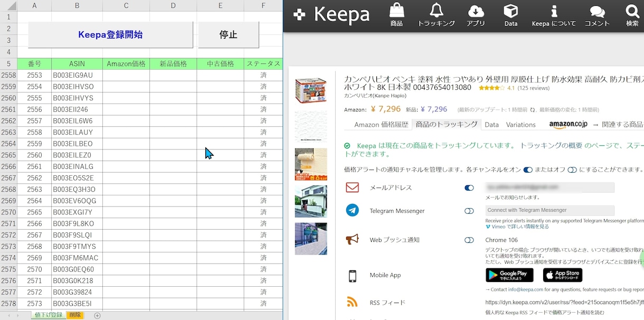Open アプリ cloud download icon
Image resolution: width=644 pixels, height=320 pixels.
(x=476, y=11)
